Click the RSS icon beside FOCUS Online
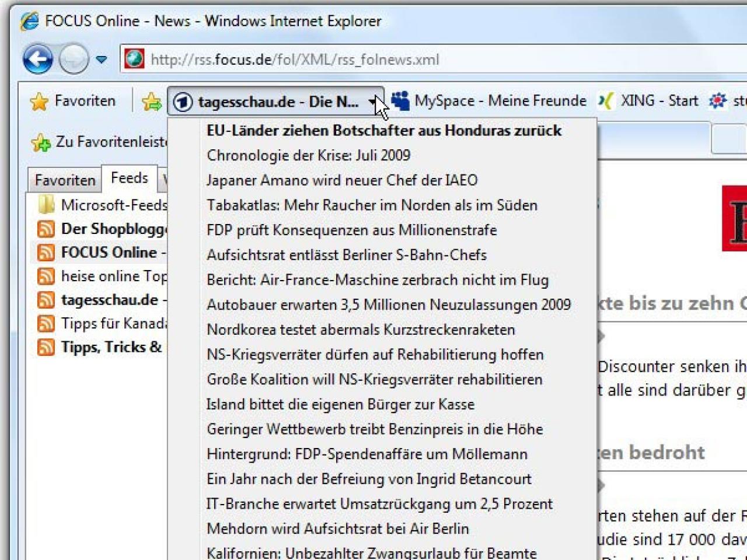The height and width of the screenshot is (560, 747). coord(46,253)
